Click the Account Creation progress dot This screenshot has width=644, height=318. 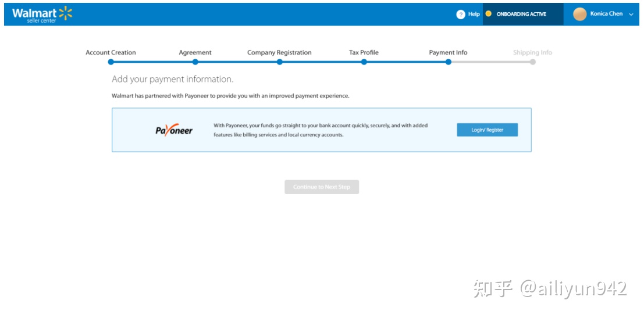click(111, 62)
